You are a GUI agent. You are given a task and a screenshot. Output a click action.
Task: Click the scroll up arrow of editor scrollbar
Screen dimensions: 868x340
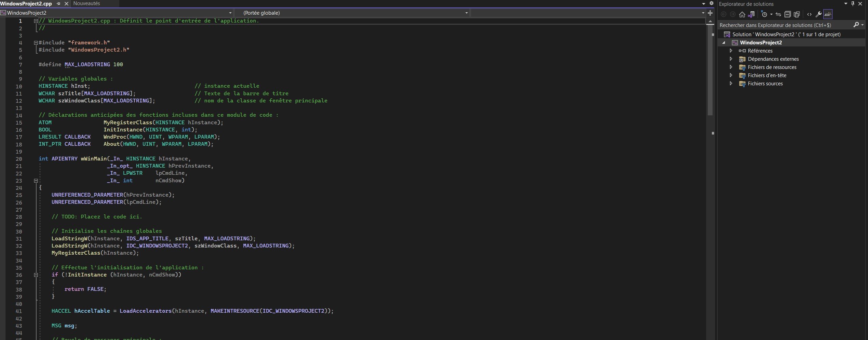coord(710,21)
